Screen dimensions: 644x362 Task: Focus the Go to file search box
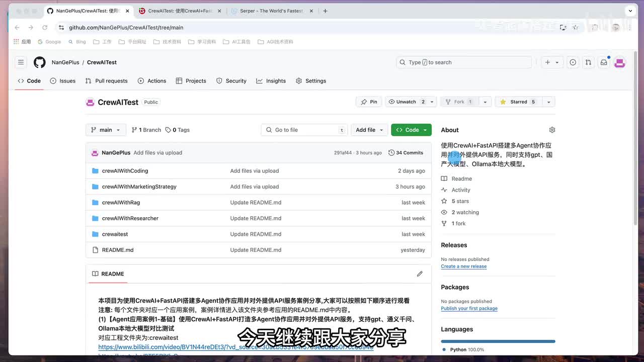click(x=305, y=130)
